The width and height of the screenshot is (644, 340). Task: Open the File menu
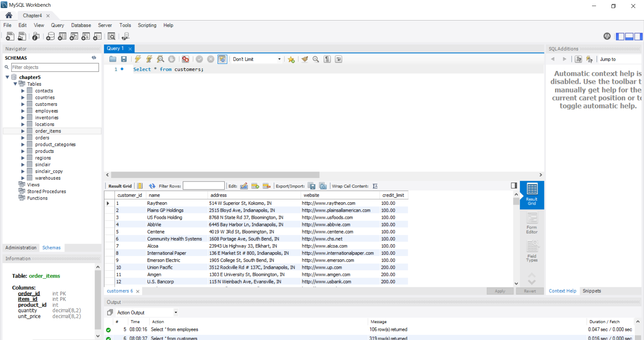click(7, 25)
